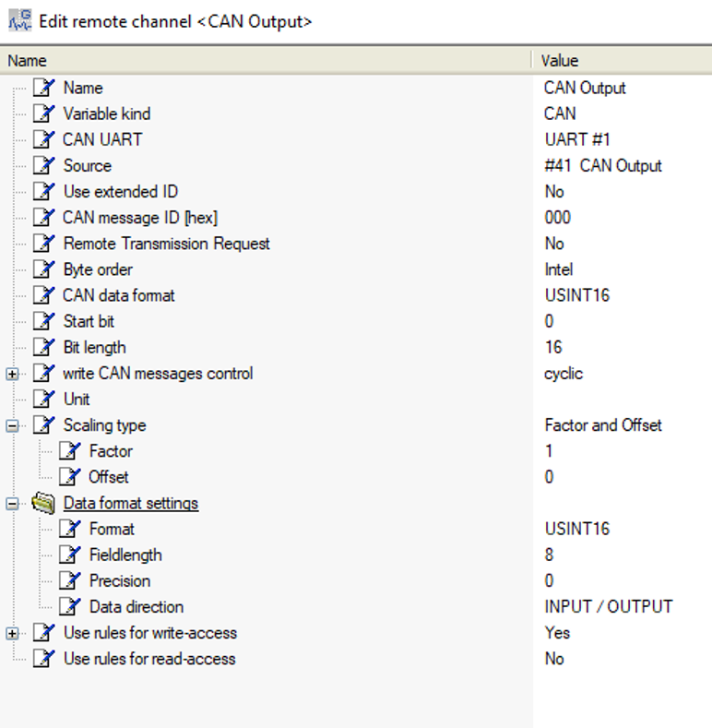Select the Factor and Offset value
The width and height of the screenshot is (712, 728).
(603, 425)
